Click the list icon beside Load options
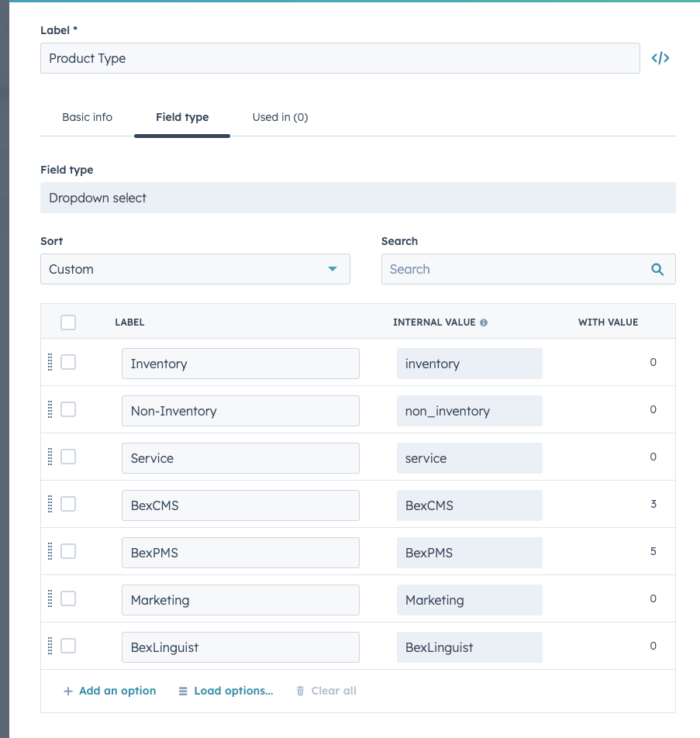This screenshot has height=738, width=700. (183, 691)
